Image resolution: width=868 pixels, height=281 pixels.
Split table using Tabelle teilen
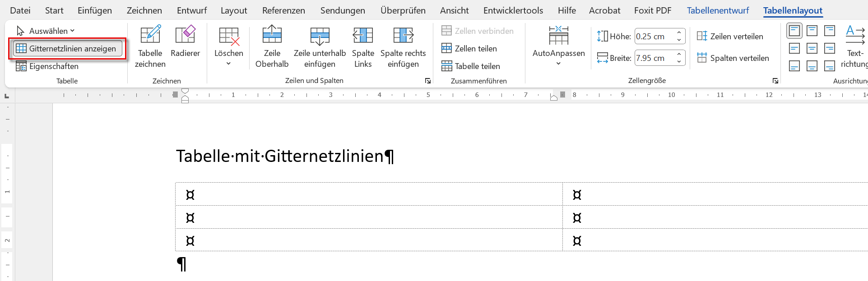(x=471, y=66)
